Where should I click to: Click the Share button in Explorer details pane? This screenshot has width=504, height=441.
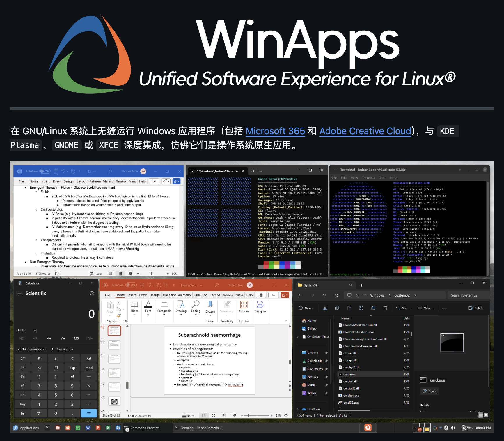click(x=430, y=391)
